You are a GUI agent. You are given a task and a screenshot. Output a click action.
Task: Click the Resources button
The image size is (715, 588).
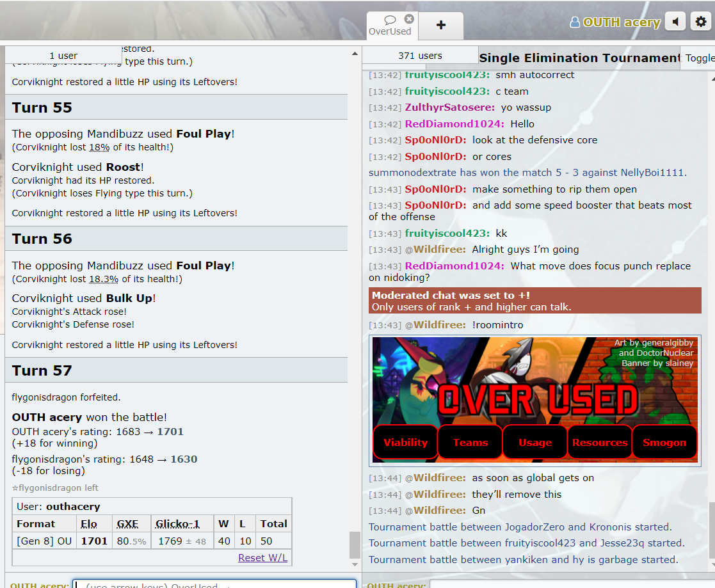(x=599, y=443)
